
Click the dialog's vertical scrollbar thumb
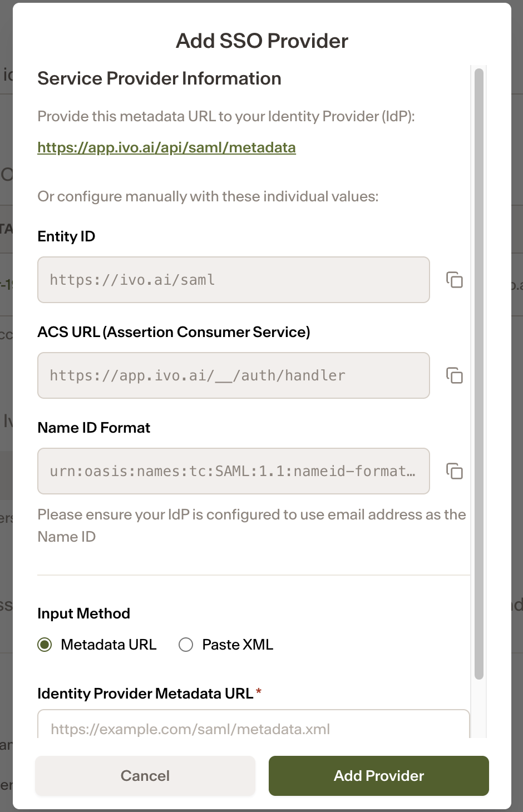[x=479, y=374]
